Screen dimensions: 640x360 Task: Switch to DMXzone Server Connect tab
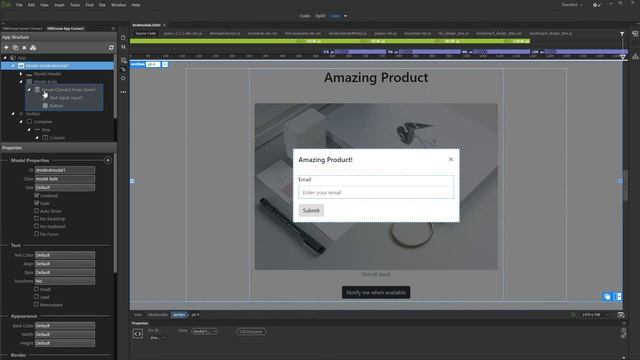(22, 29)
